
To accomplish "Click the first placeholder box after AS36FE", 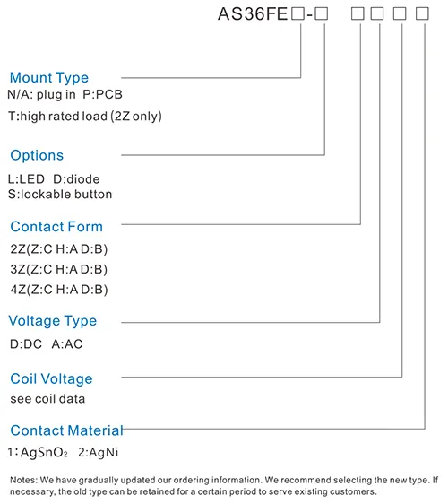I will click(x=297, y=13).
